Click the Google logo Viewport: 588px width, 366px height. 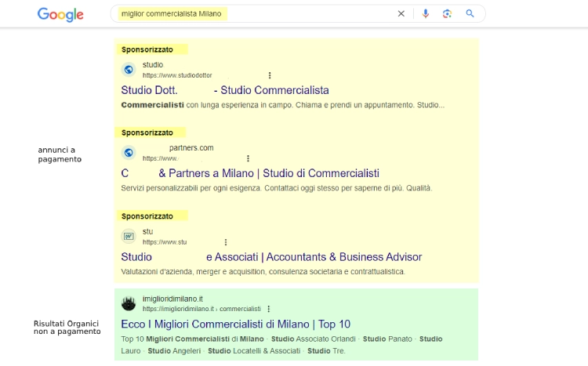pos(60,14)
